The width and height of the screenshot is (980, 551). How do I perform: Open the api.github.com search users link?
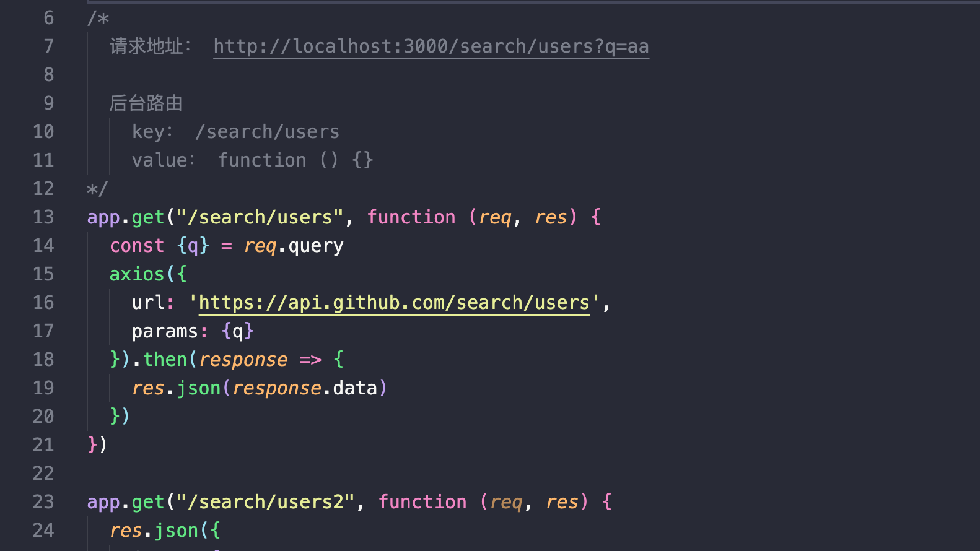coord(394,303)
